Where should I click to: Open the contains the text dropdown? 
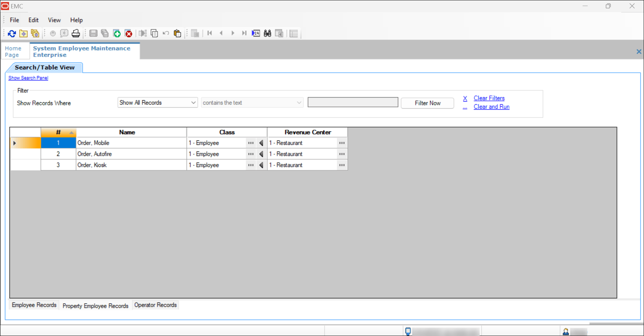coord(252,102)
